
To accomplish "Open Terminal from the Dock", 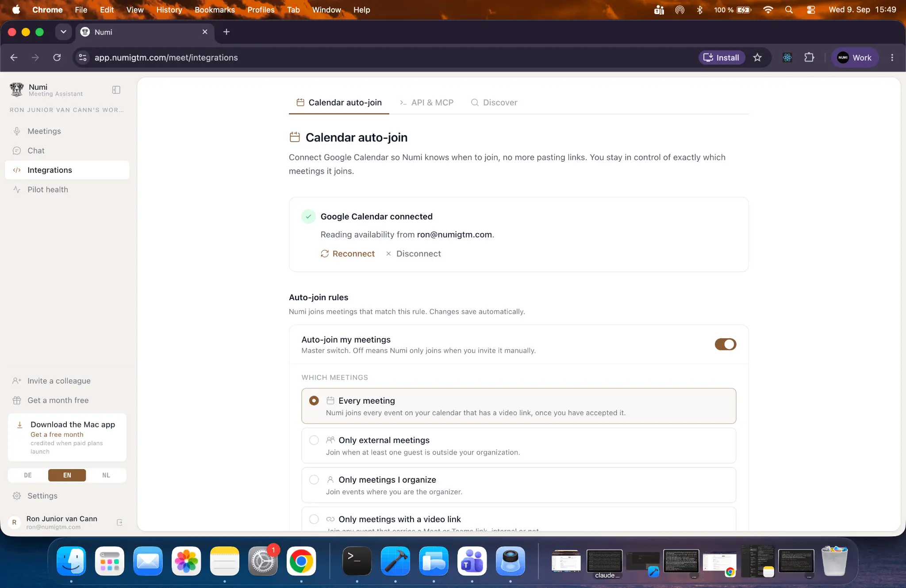I will point(357,561).
